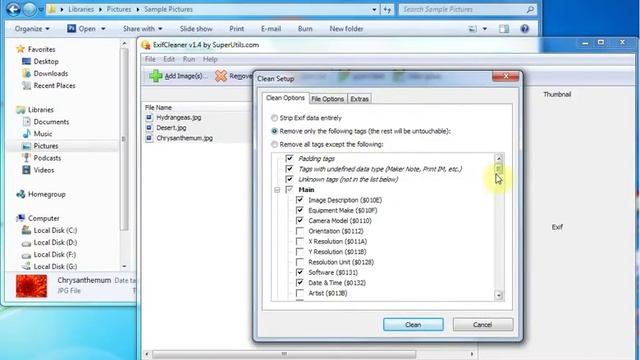Click Print in Explorer toolbar
Viewport: 640px width, 360px height.
pos(236,29)
